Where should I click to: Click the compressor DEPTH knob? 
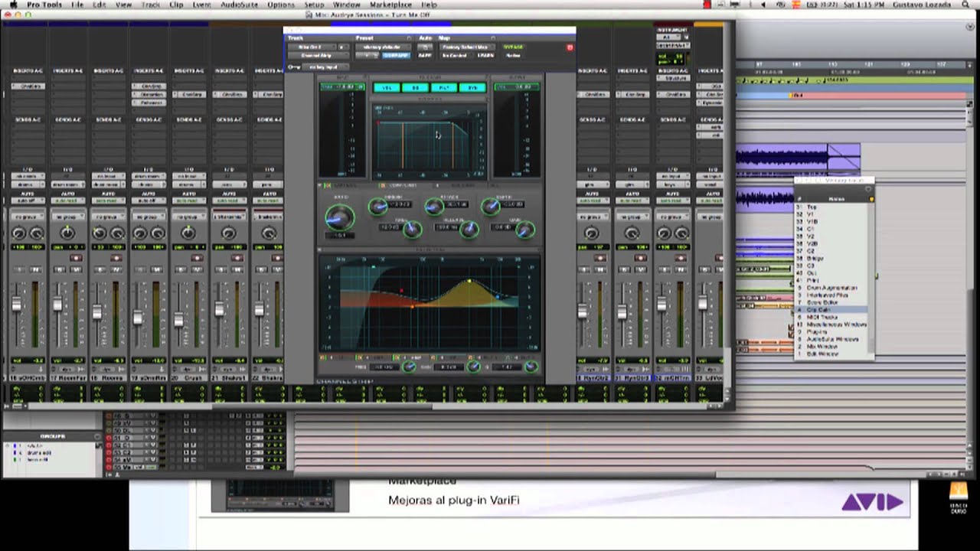tap(490, 207)
